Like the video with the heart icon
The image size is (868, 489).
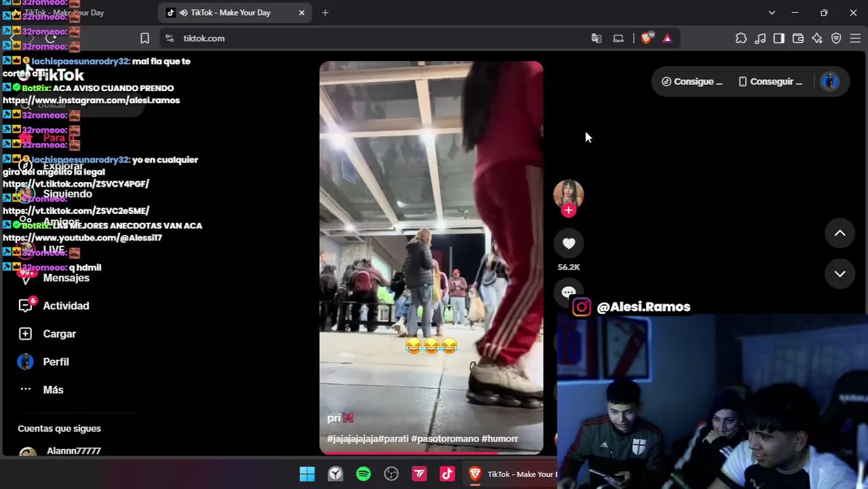point(568,243)
